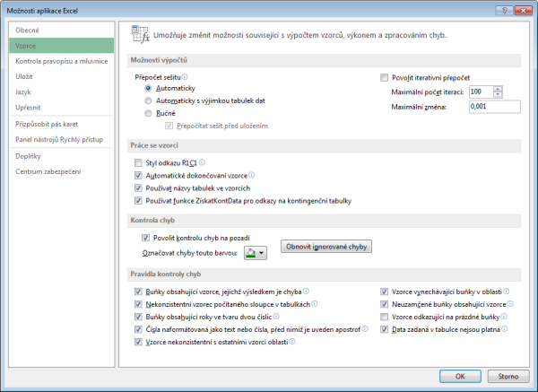Cancel the dialog with Storno button

[508, 376]
